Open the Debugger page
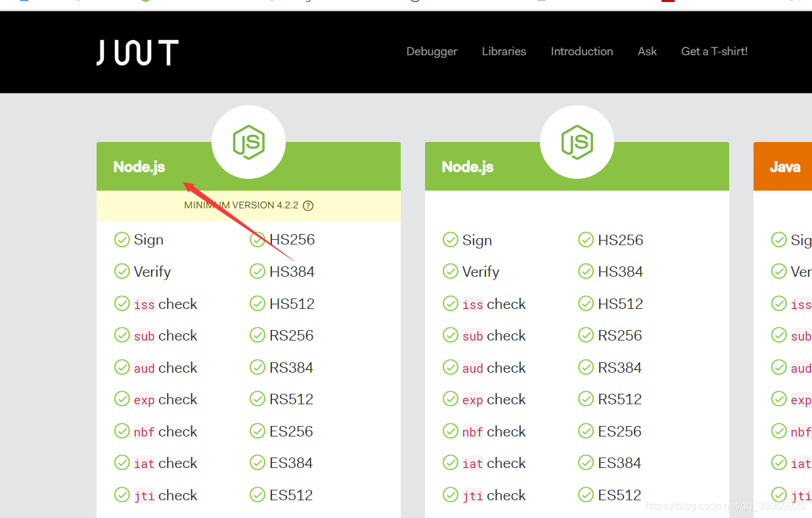 pyautogui.click(x=432, y=51)
